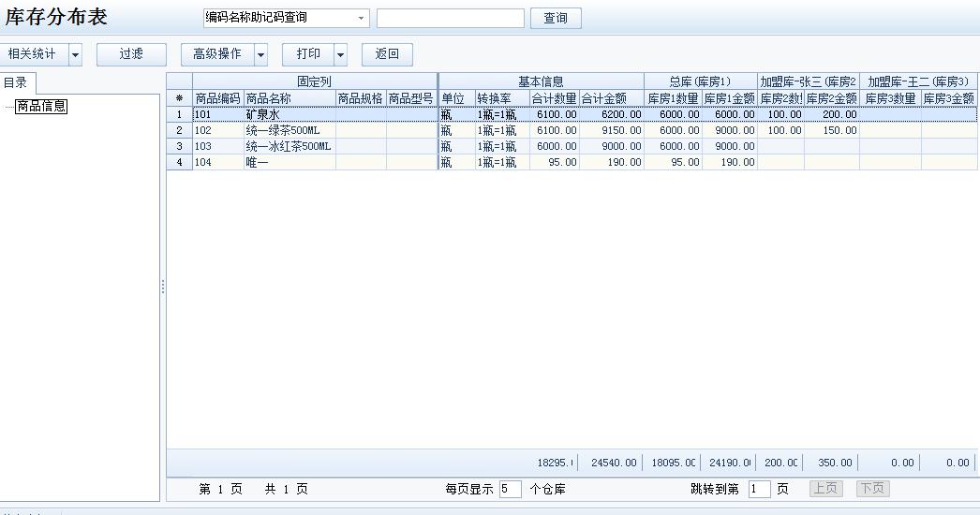The width and height of the screenshot is (980, 515).
Task: Click the 相关统计 button
Action: tap(33, 54)
